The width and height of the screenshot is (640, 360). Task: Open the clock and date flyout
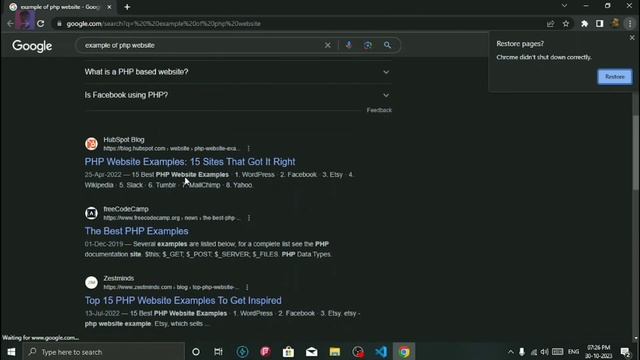pos(598,352)
